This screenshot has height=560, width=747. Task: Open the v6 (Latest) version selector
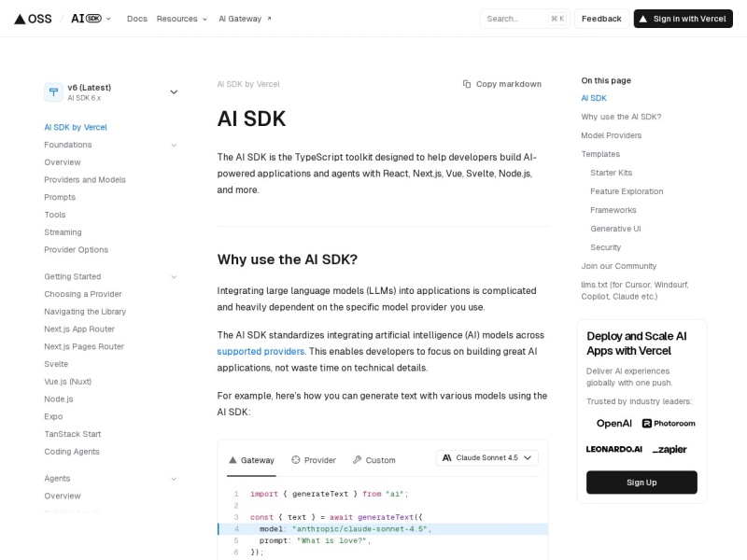[111, 91]
